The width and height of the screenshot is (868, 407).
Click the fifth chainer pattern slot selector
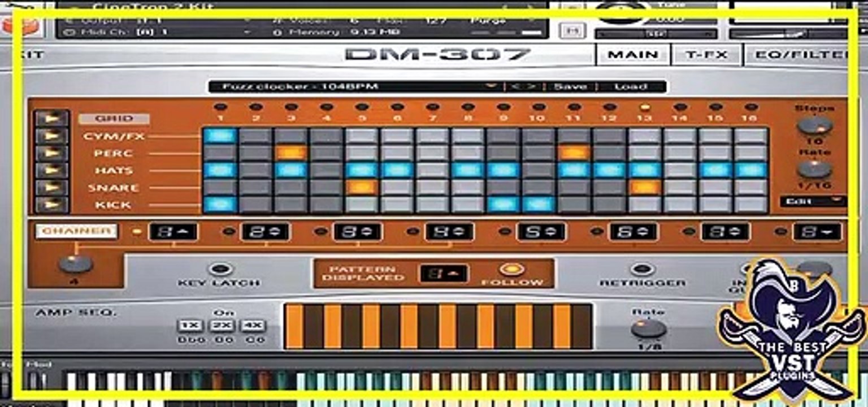[541, 231]
